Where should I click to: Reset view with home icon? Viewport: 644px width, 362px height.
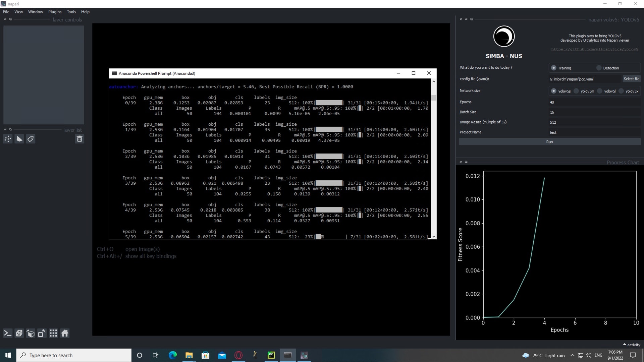[65, 333]
